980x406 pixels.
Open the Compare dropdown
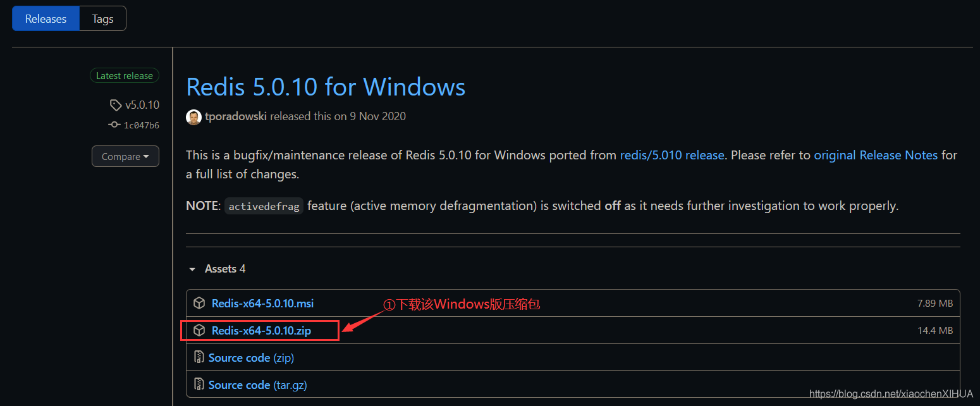[125, 156]
